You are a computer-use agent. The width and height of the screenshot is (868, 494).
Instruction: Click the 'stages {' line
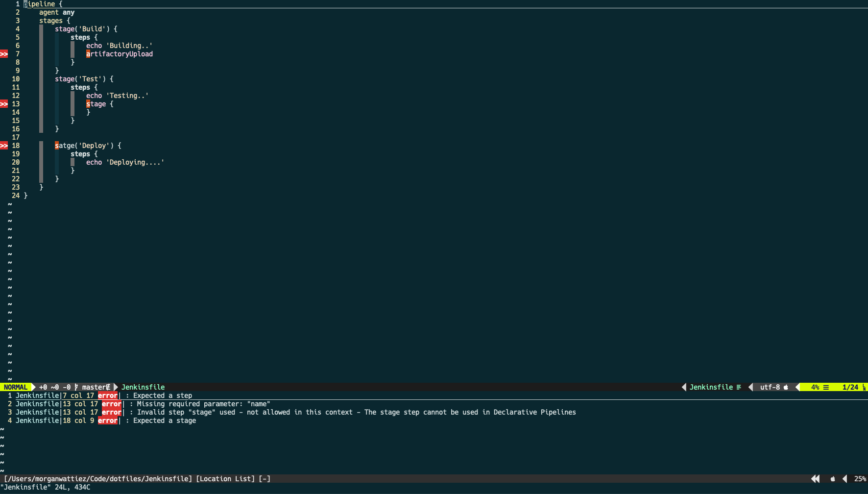(55, 21)
